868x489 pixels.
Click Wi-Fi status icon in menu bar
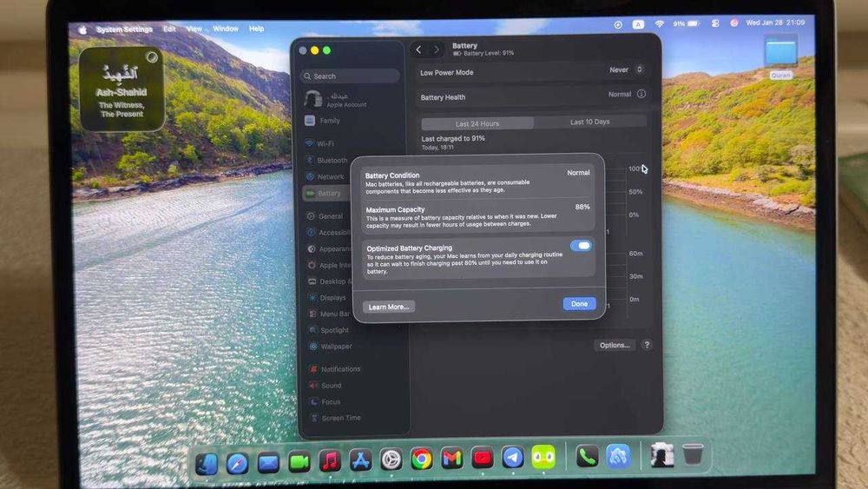pyautogui.click(x=660, y=23)
